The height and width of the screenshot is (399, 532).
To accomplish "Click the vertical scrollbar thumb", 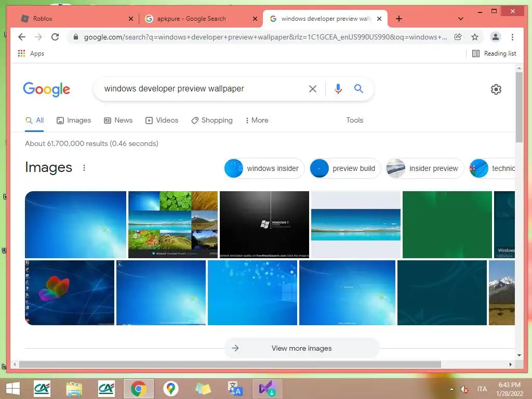I will click(519, 107).
